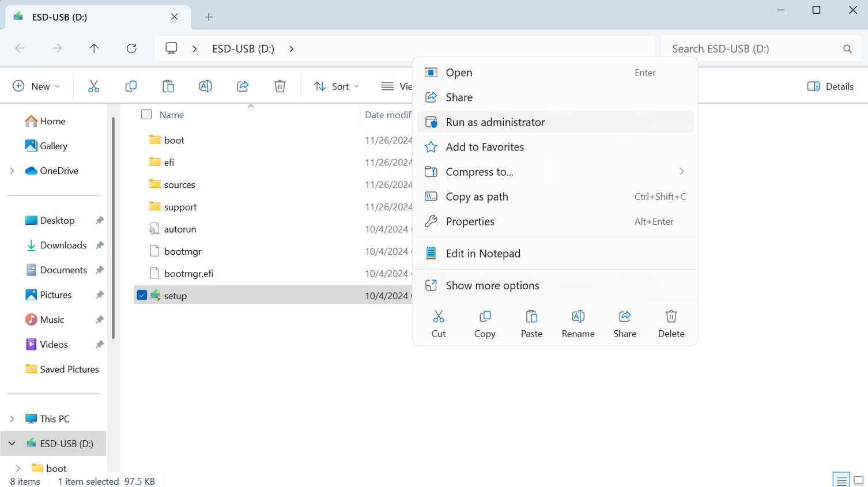Select Run as administrator
Screen dimensions: 868x487
click(495, 122)
